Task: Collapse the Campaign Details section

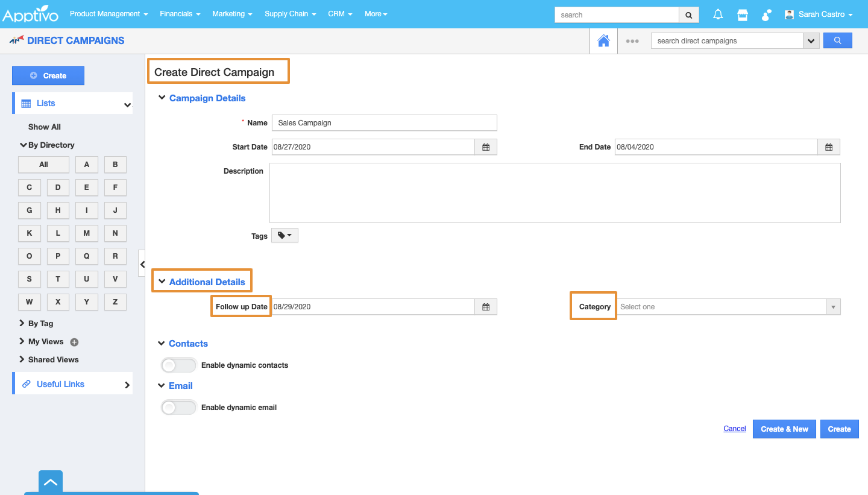Action: click(162, 98)
